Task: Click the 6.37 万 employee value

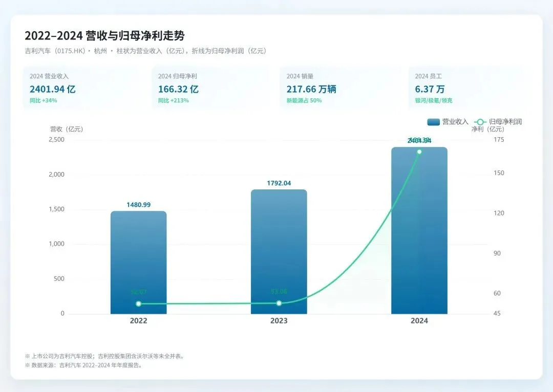Action: click(x=430, y=89)
